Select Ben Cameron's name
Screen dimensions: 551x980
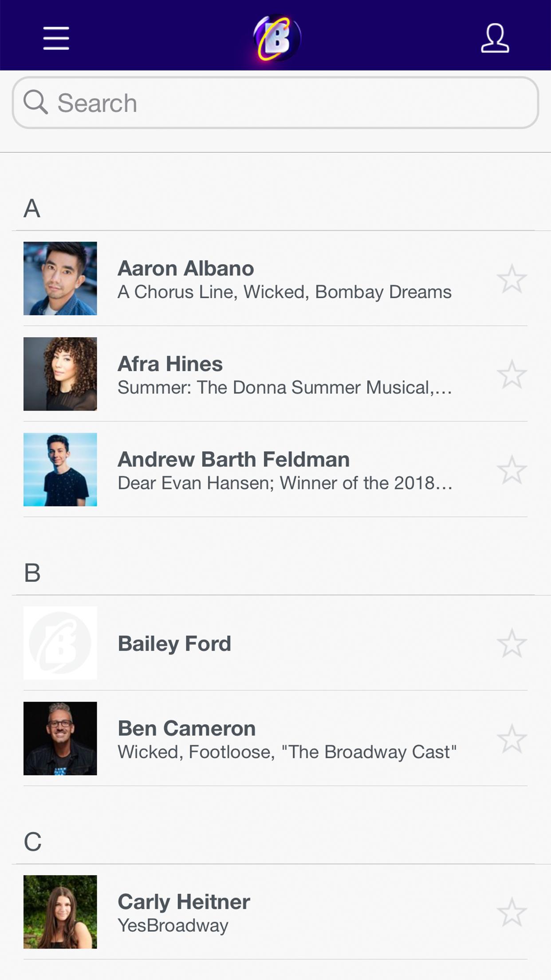tap(187, 728)
